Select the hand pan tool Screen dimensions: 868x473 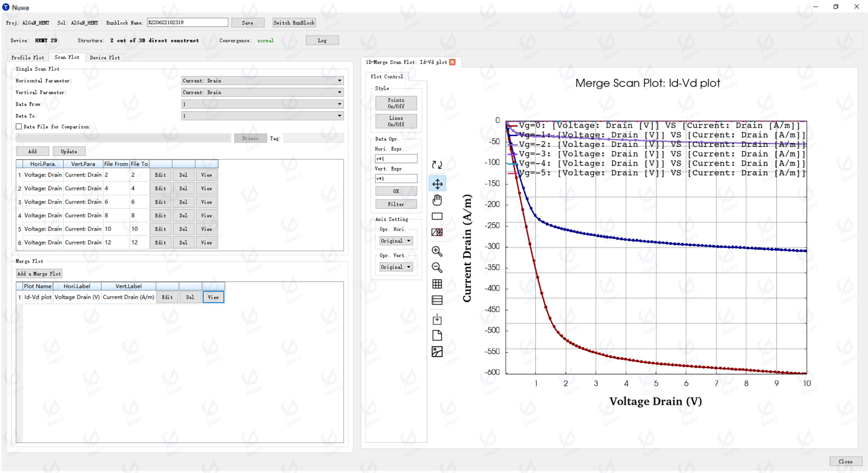[x=437, y=200]
